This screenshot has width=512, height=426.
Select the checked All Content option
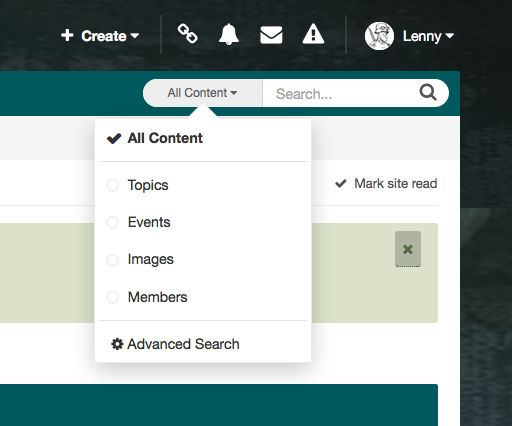pos(203,138)
